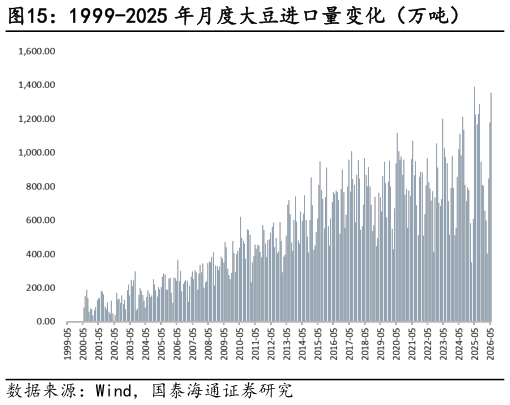Image resolution: width=510 pixels, height=405 pixels.
Task: Select the 2020-05 x-axis date label
Action: click(397, 344)
